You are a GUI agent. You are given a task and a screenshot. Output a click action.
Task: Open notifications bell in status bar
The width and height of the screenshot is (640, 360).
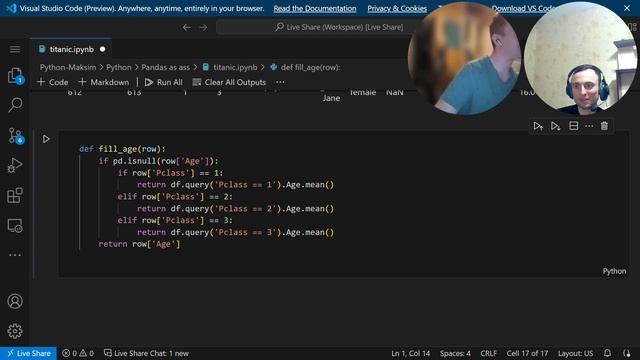(x=607, y=353)
